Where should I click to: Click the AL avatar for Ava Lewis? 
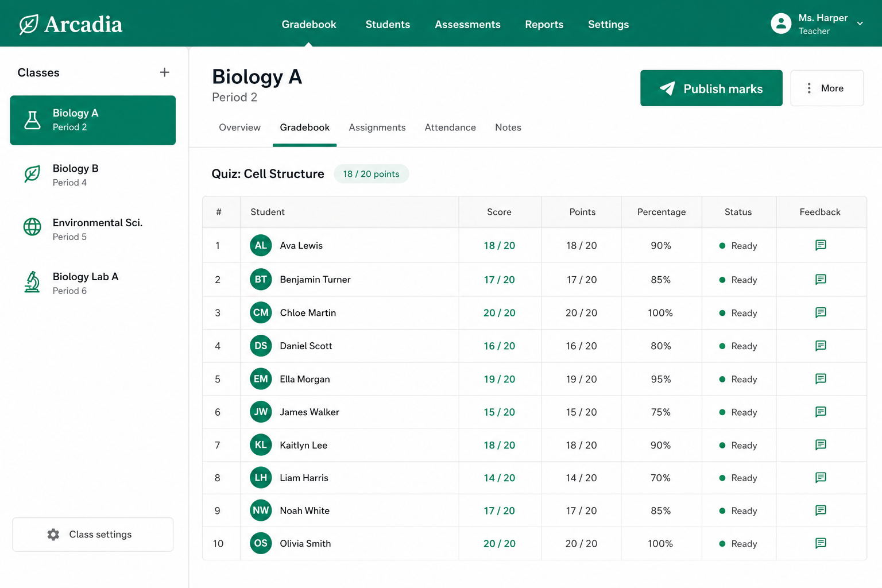click(x=261, y=245)
